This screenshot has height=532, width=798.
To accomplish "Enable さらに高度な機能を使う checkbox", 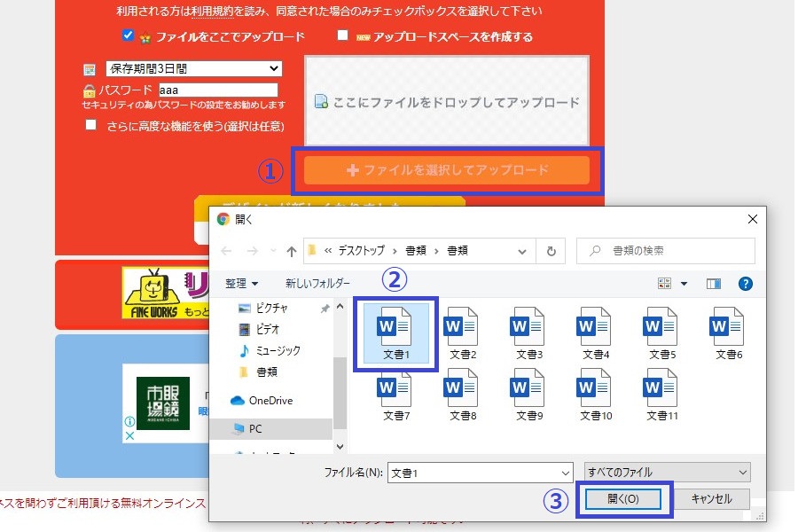I will (x=90, y=126).
